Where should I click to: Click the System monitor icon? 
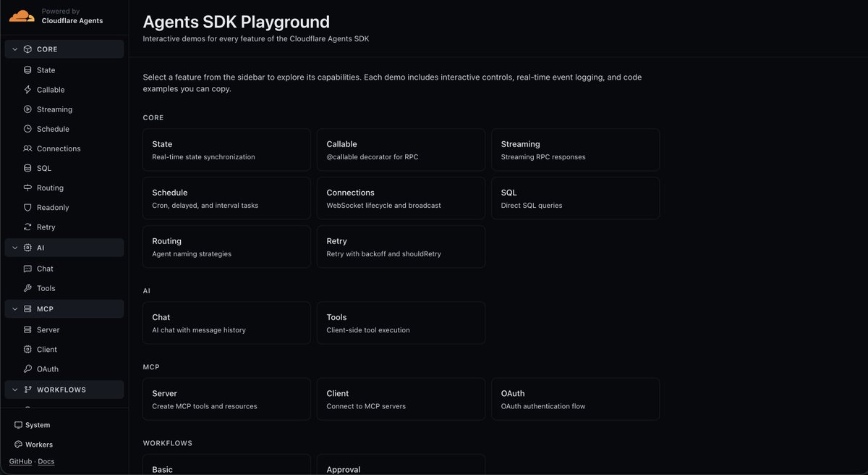[18, 425]
